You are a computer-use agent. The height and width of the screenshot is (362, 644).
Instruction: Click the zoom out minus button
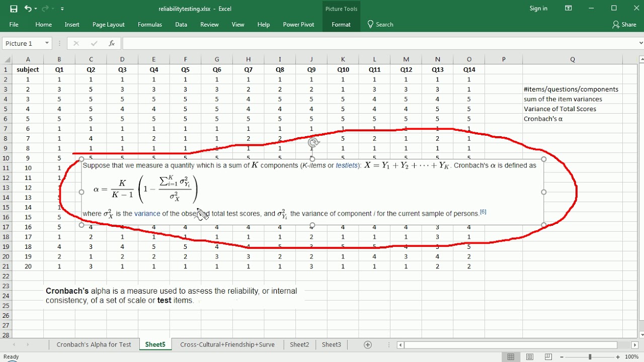tap(562, 357)
